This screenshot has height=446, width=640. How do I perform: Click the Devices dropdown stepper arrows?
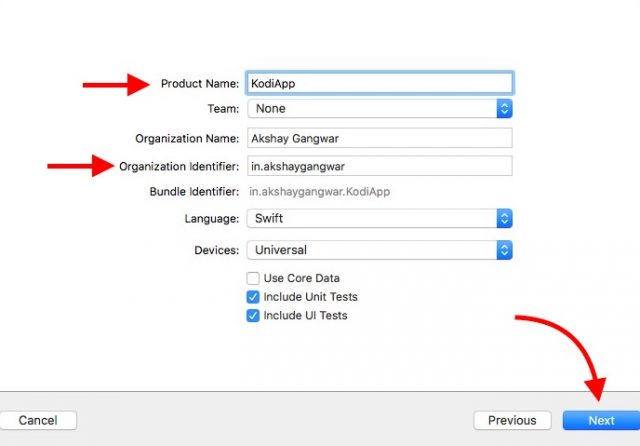coord(504,250)
